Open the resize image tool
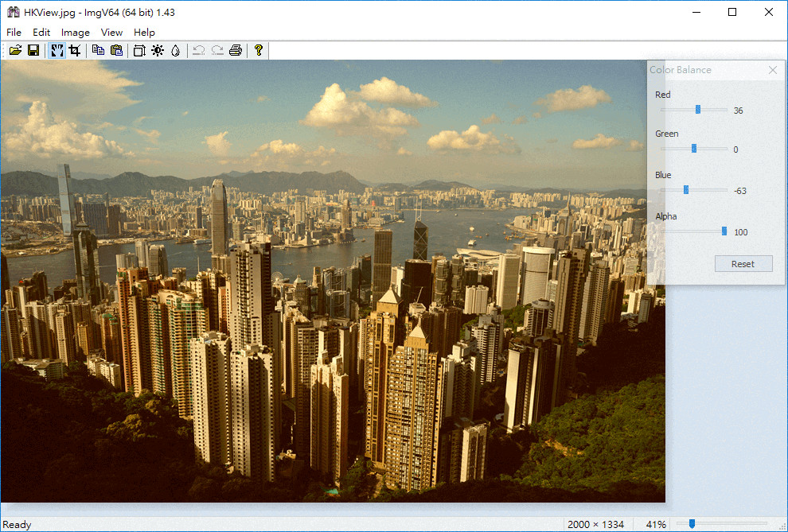 139,50
